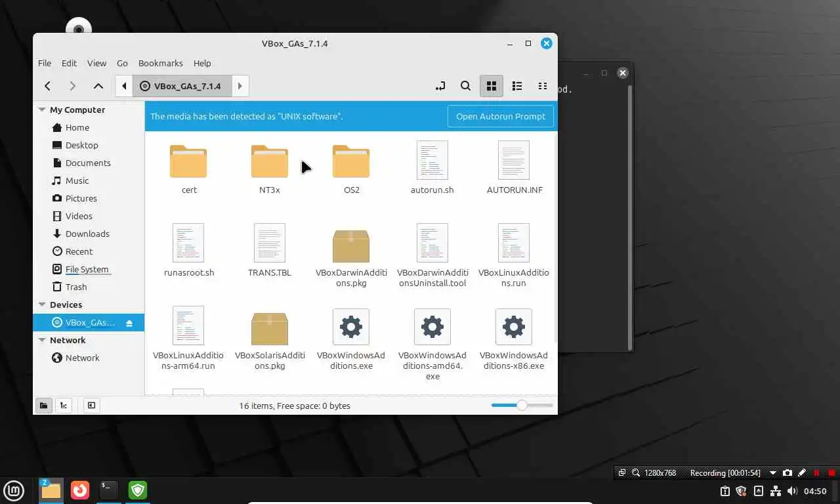Image resolution: width=840 pixels, height=504 pixels.
Task: Open the Terminal from the panel
Action: tap(109, 490)
